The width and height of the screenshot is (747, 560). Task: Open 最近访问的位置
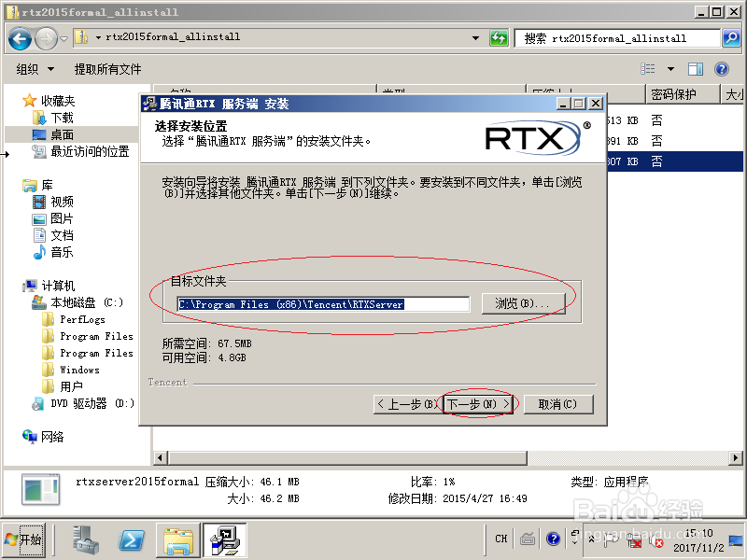tap(80, 151)
